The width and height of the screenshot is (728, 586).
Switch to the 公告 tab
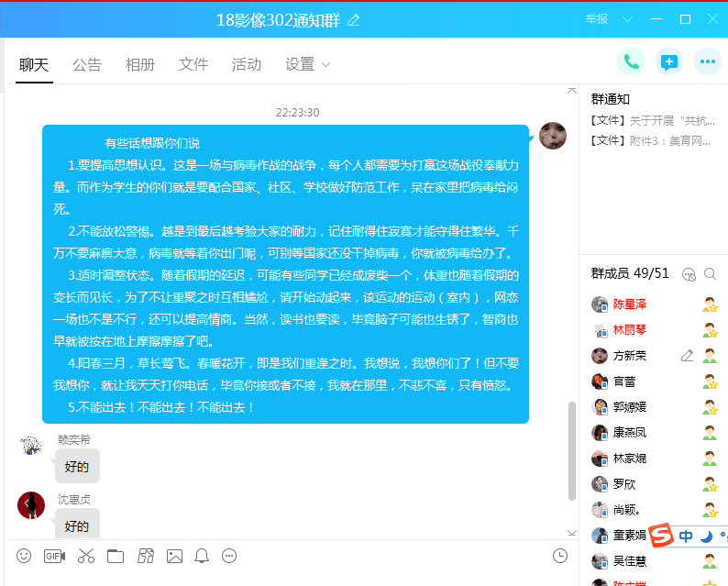click(87, 64)
